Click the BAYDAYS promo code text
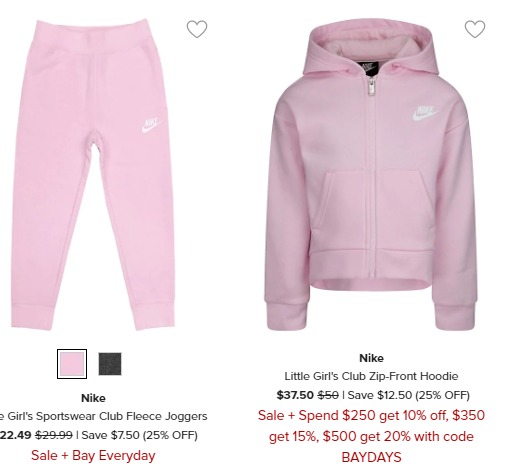This screenshot has height=471, width=526. (x=371, y=458)
